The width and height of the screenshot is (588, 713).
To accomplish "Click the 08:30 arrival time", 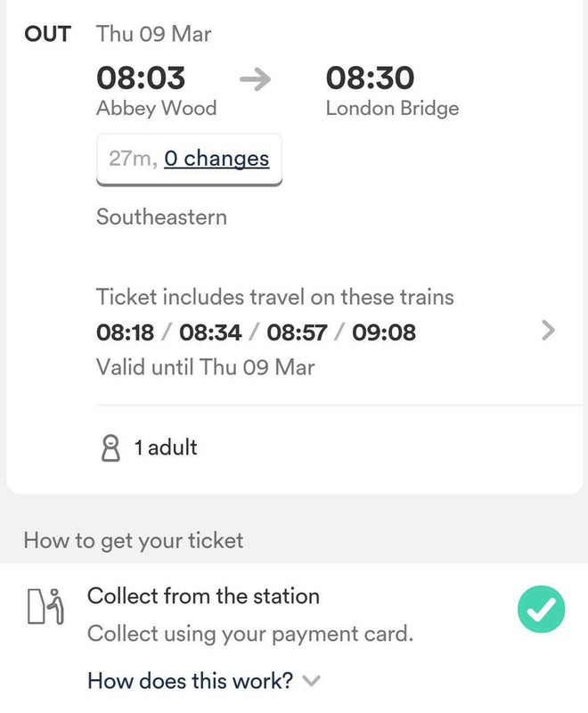I will click(370, 78).
